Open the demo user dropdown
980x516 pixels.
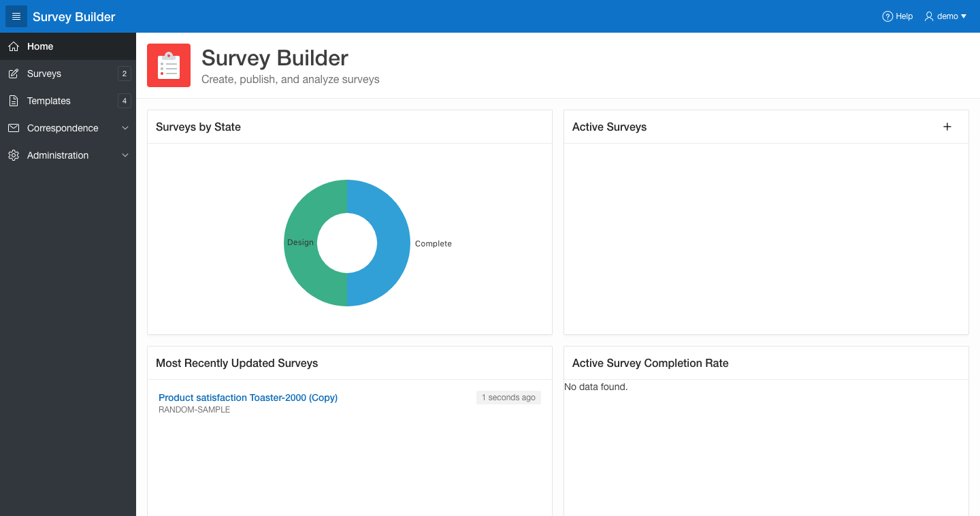click(946, 16)
